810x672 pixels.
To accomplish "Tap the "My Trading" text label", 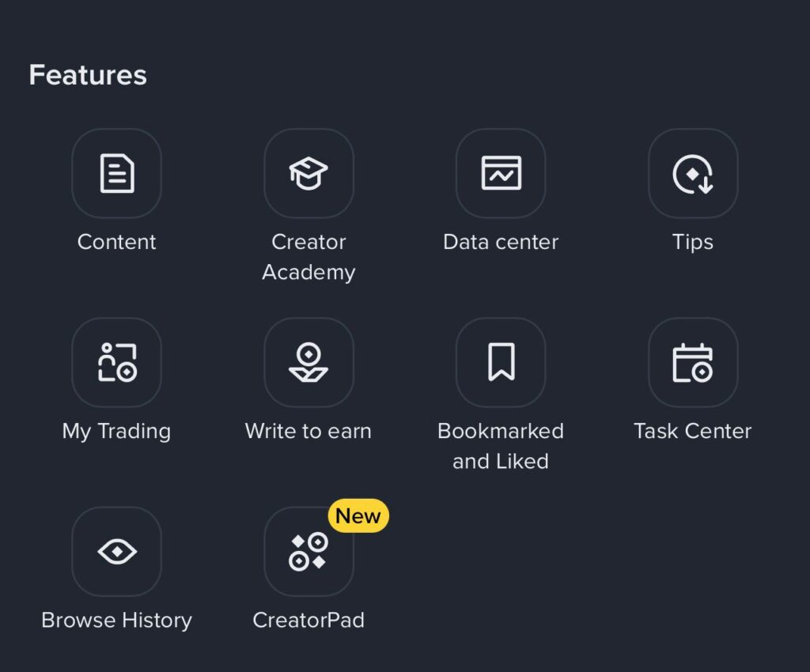I will click(117, 431).
